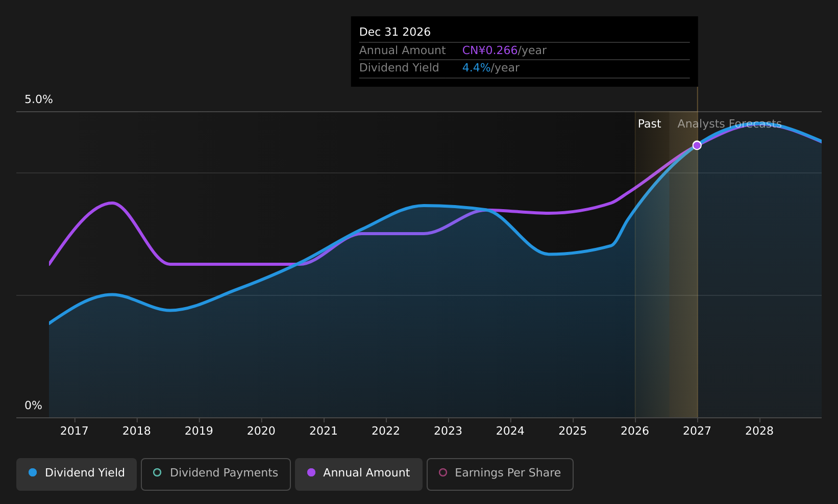Click the 2021 x-axis year label
Viewport: 838px width, 504px height.
tap(324, 431)
